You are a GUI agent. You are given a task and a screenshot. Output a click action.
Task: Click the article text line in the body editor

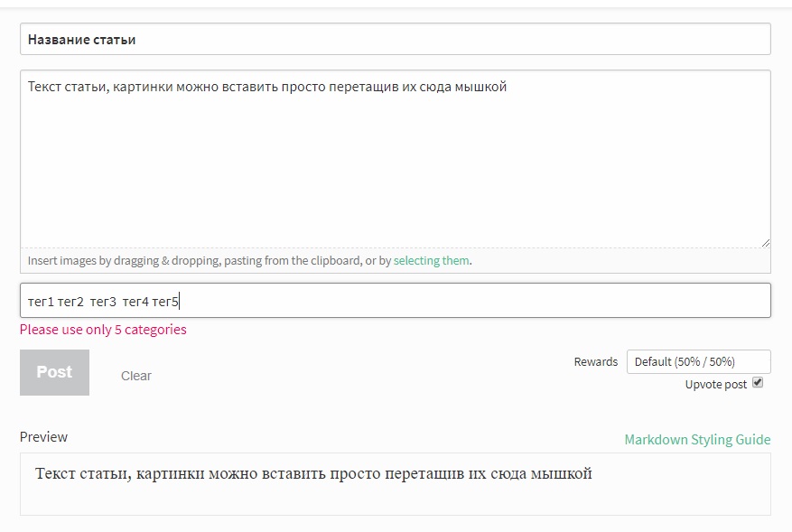tap(266, 87)
